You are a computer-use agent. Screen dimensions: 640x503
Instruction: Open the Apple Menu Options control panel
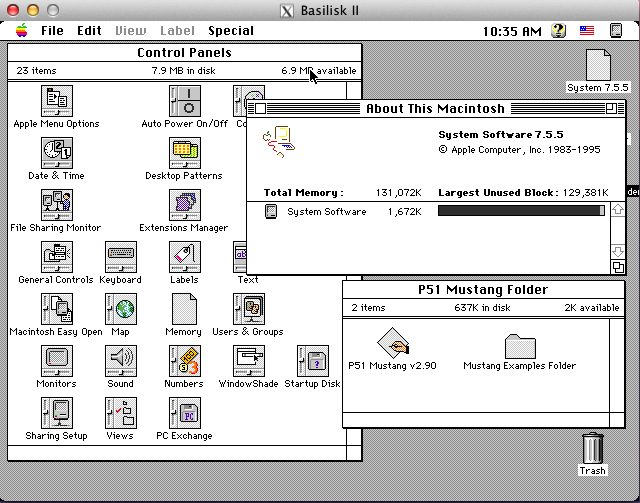pyautogui.click(x=56, y=101)
